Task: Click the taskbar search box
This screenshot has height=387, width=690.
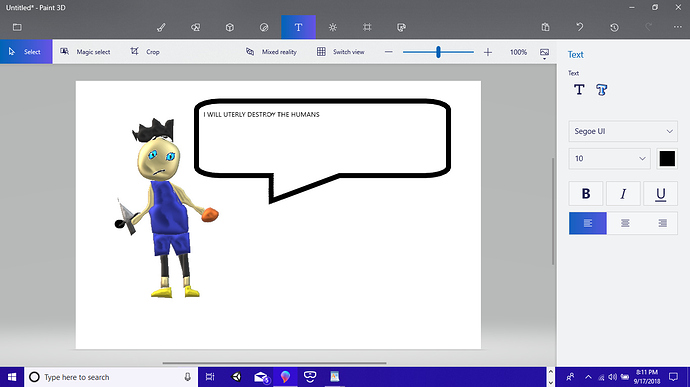Action: [111, 377]
